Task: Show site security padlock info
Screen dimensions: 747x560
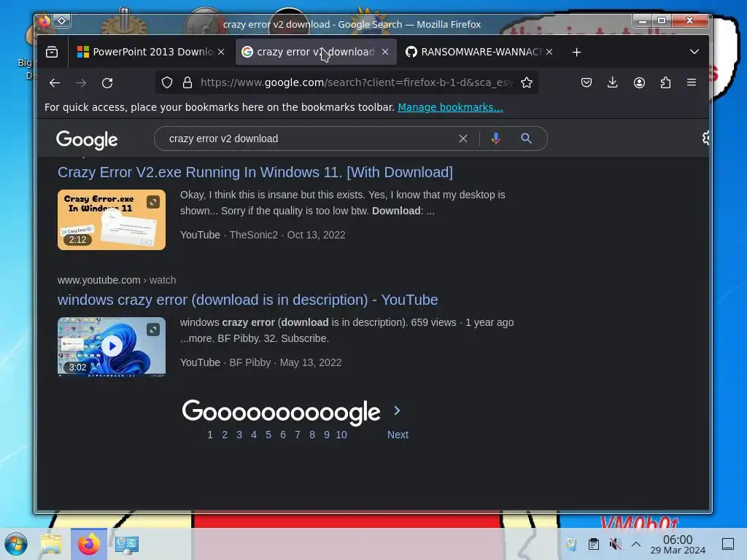Action: pos(187,83)
